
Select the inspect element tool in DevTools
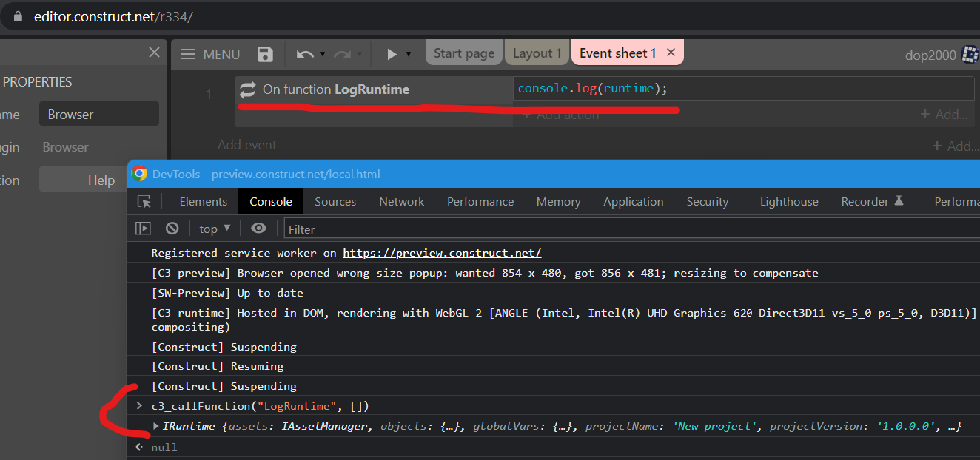click(x=144, y=200)
